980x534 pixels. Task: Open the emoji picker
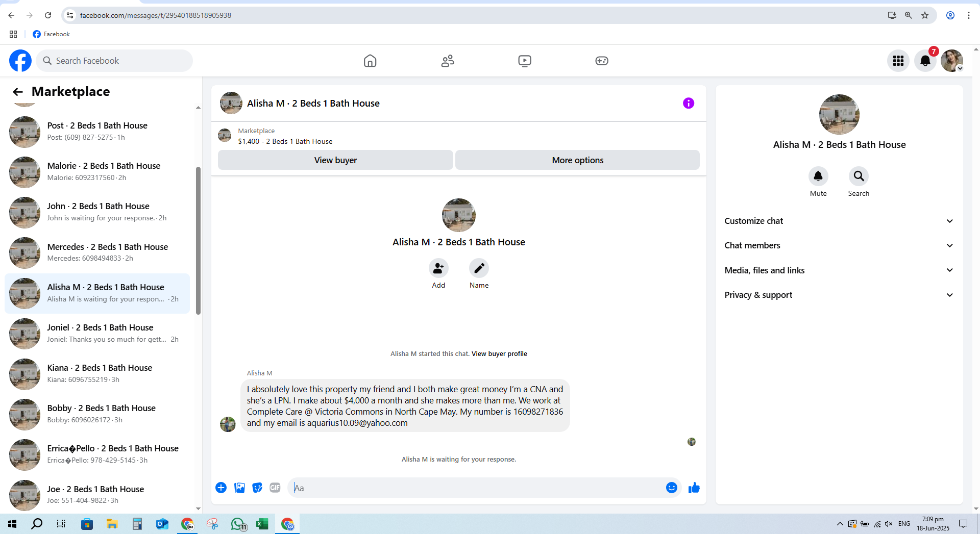click(x=672, y=488)
